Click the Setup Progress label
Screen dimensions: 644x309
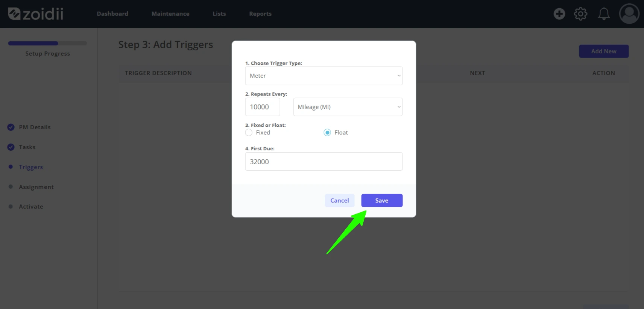(x=47, y=53)
